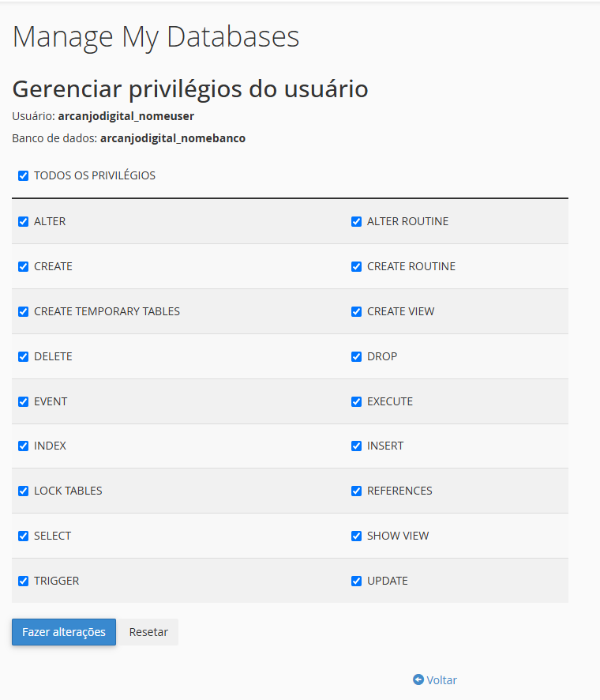Toggle the UPDATE privilege checkbox
This screenshot has width=600, height=700.
357,581
